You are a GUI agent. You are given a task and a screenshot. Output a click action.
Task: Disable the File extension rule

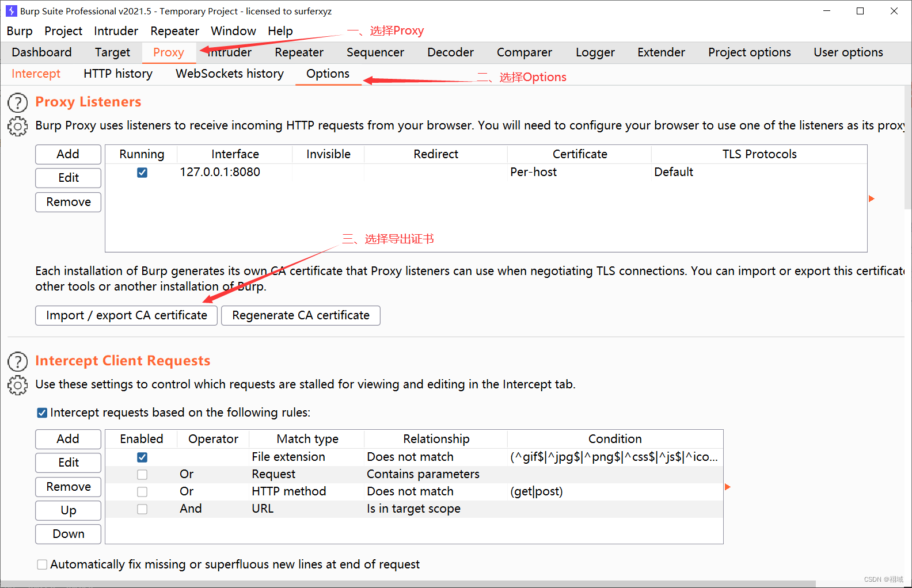click(x=142, y=457)
